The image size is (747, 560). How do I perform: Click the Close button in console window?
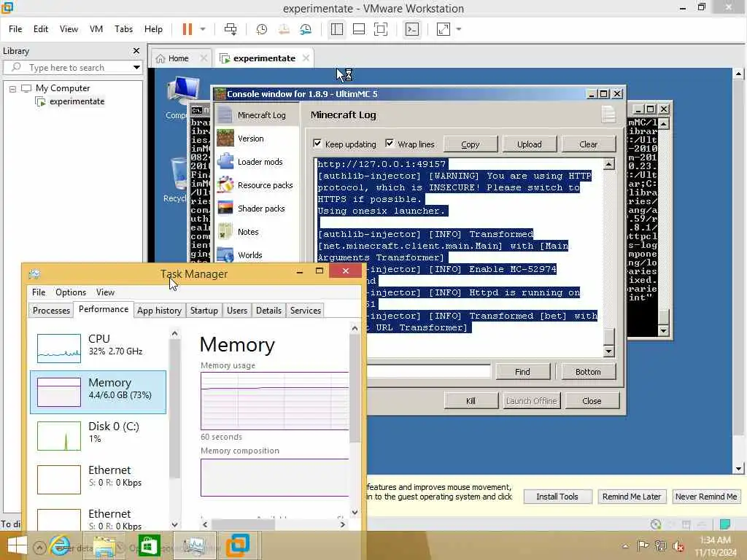coord(592,401)
